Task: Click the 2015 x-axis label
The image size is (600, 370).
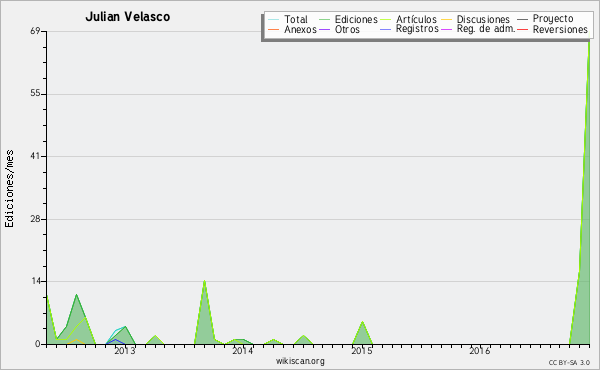Action: [x=362, y=351]
